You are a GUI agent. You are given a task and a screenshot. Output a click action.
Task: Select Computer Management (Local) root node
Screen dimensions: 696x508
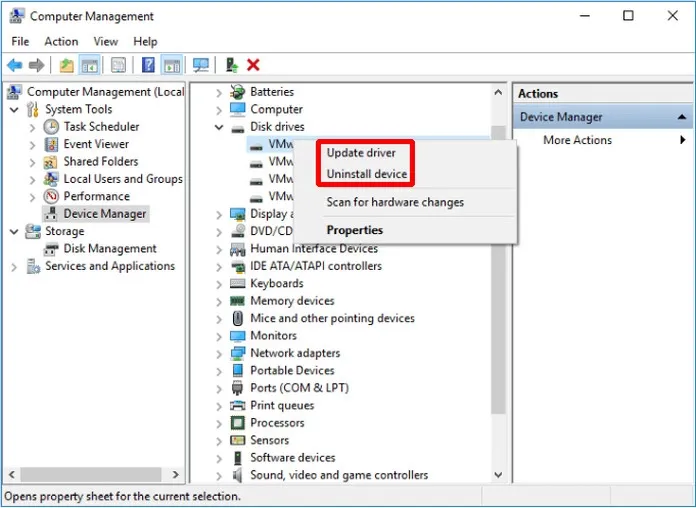pyautogui.click(x=106, y=92)
